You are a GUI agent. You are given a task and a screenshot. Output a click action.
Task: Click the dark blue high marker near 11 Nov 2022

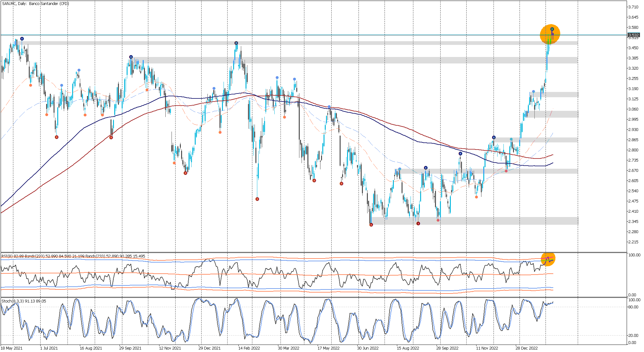(x=494, y=137)
